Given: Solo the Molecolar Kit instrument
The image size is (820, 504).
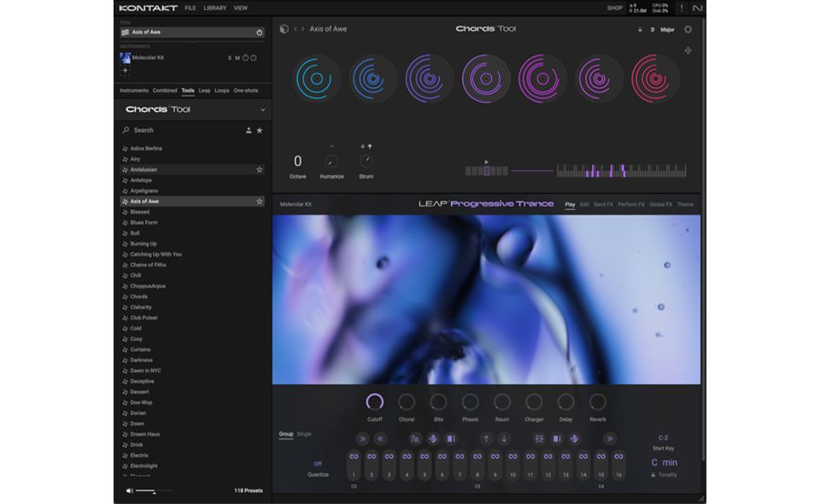Looking at the screenshot, I should 229,58.
